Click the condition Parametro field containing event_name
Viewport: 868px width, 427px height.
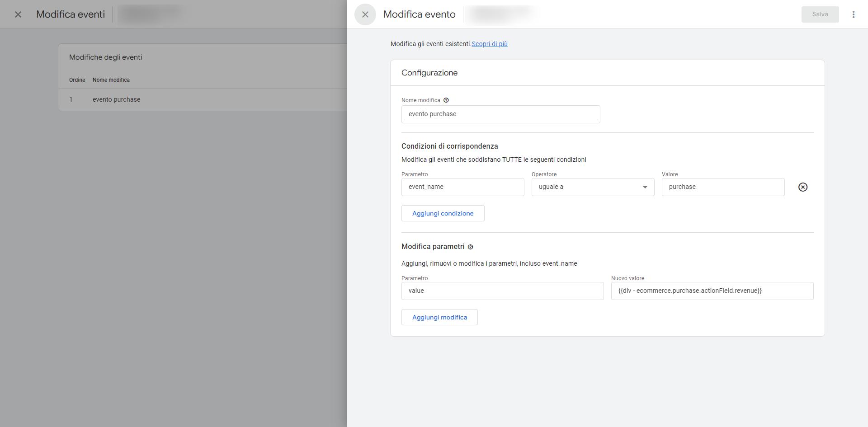click(462, 187)
